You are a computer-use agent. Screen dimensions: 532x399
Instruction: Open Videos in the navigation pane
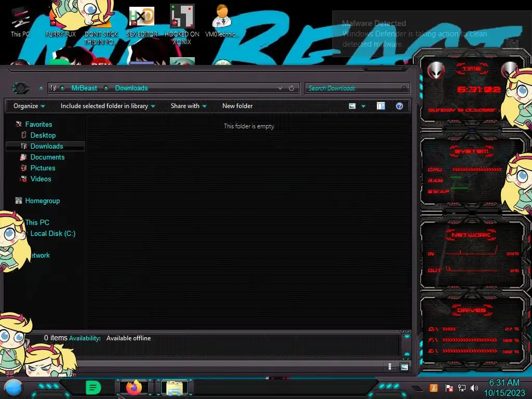click(x=41, y=179)
